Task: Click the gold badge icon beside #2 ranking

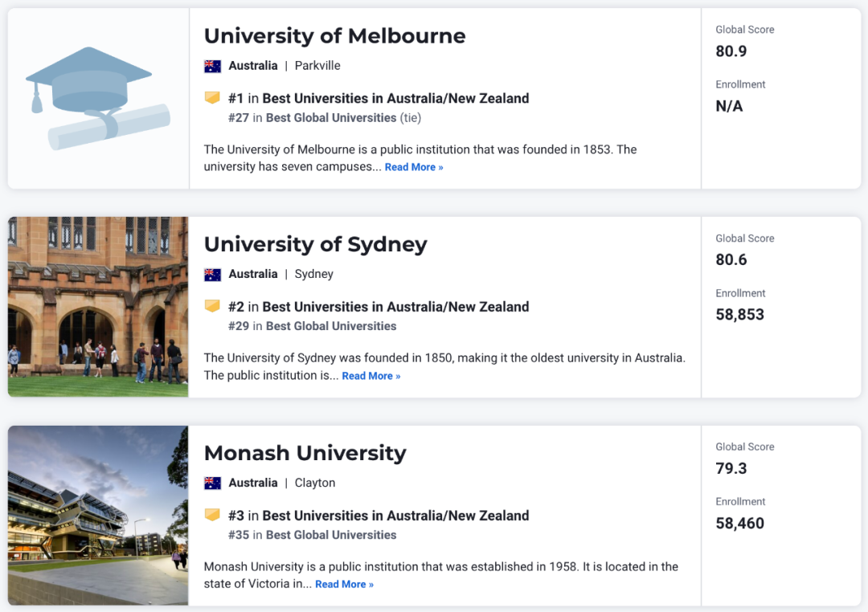Action: point(212,307)
